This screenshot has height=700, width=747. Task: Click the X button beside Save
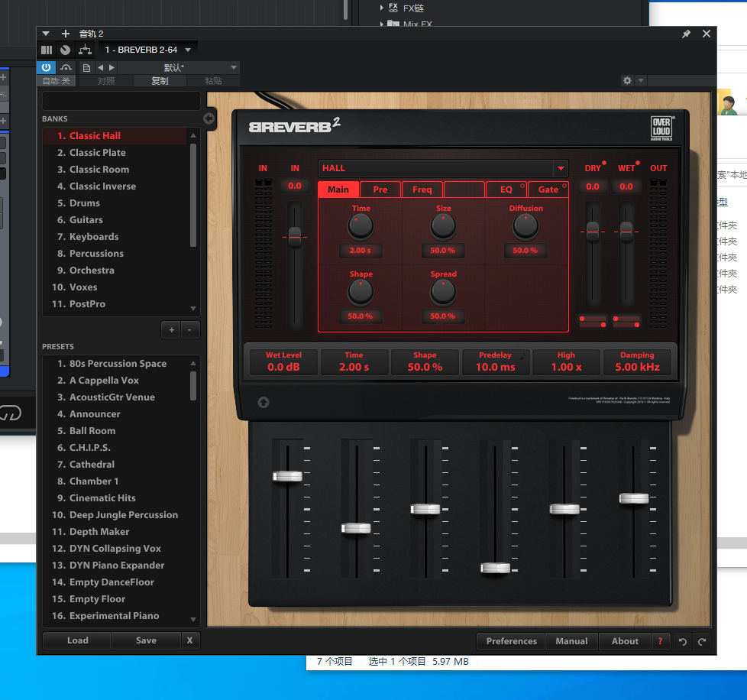tap(189, 640)
